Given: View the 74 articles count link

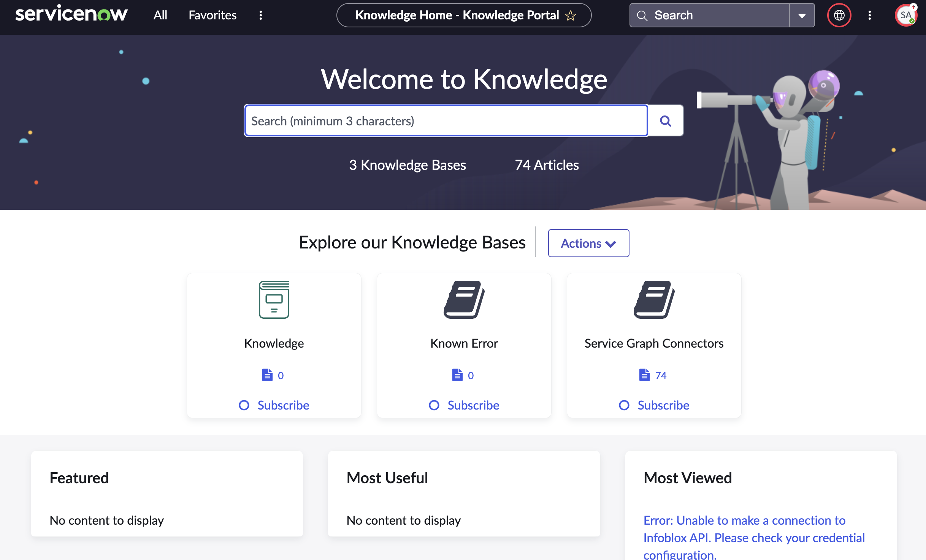Looking at the screenshot, I should pos(661,375).
